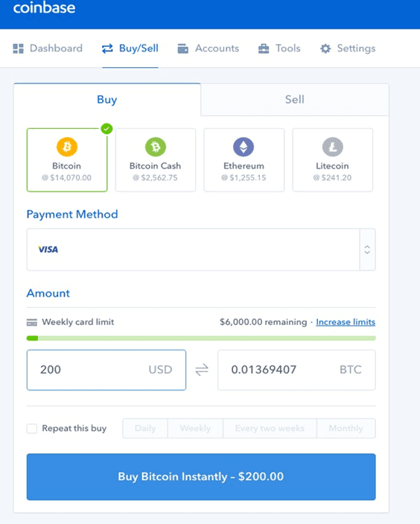Enable the Repeat this buy checkbox

point(32,429)
